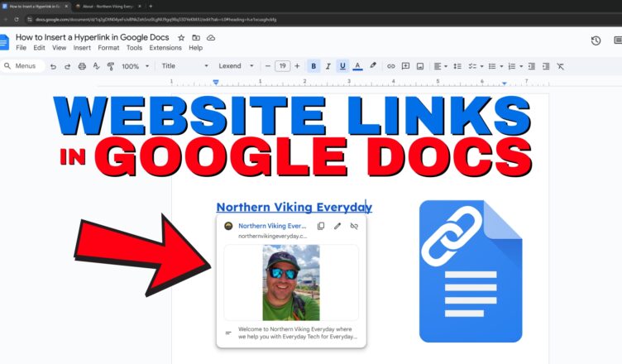
Task: Open Northern Viking Ever... link title in the preview card
Action: click(272, 226)
